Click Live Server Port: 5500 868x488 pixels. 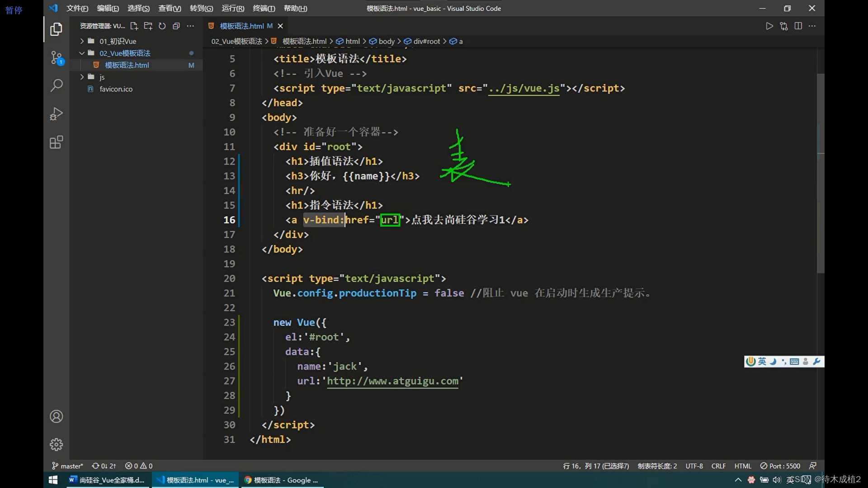click(780, 466)
